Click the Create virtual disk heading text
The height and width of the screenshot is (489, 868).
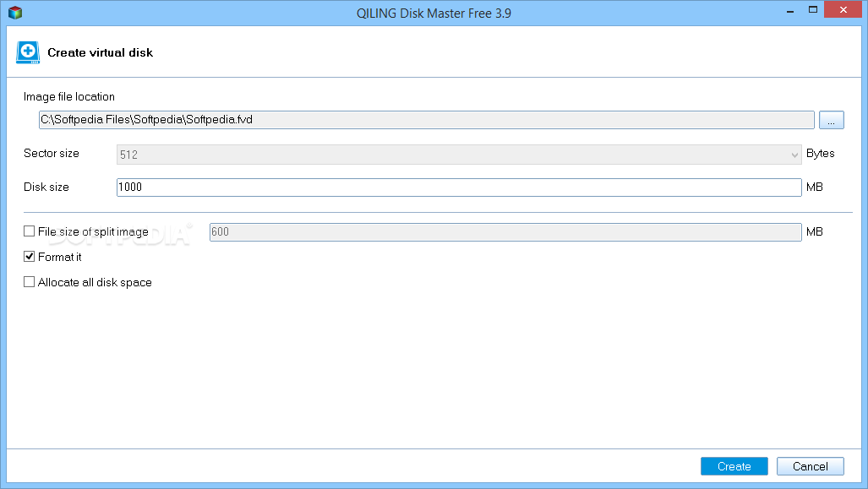(x=101, y=52)
